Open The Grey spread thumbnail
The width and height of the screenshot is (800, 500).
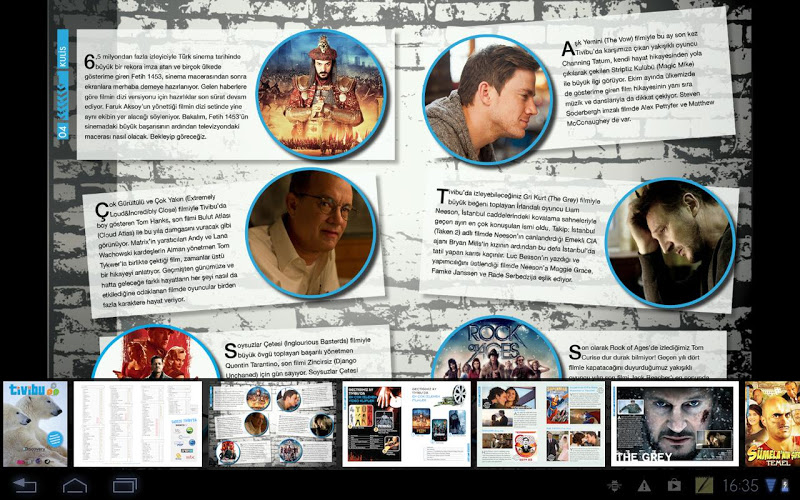pos(675,424)
